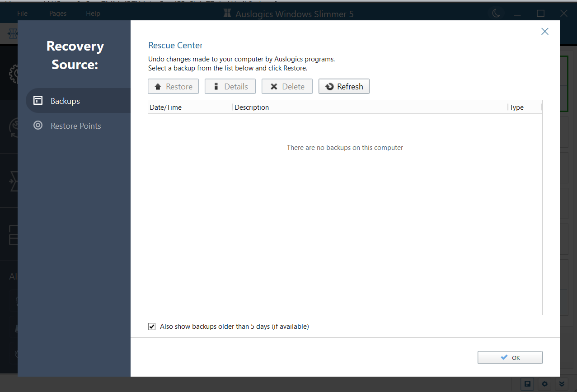Open backup Details
This screenshot has width=577, height=392.
click(x=230, y=86)
